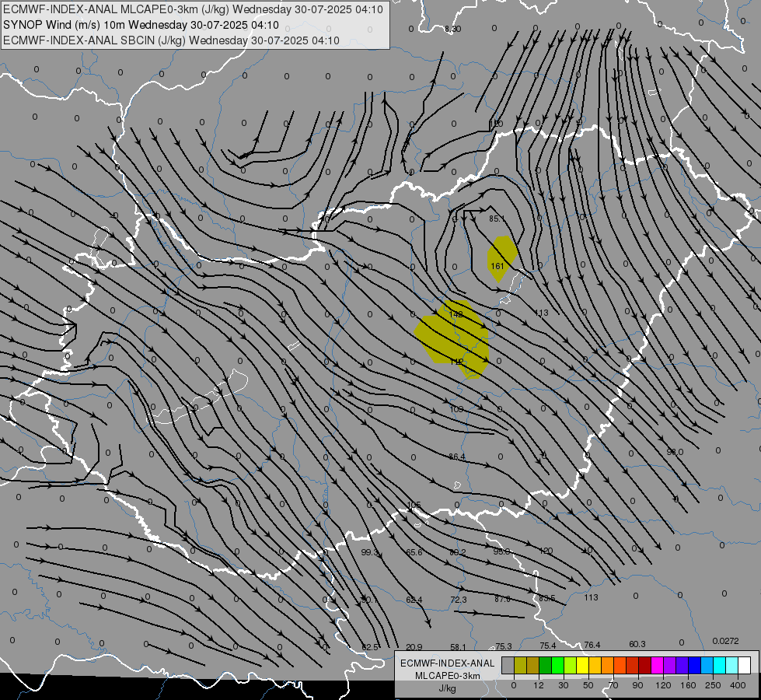Image resolution: width=761 pixels, height=700 pixels.
Task: Click the legend unit label 'J/kg'
Action: (x=448, y=688)
